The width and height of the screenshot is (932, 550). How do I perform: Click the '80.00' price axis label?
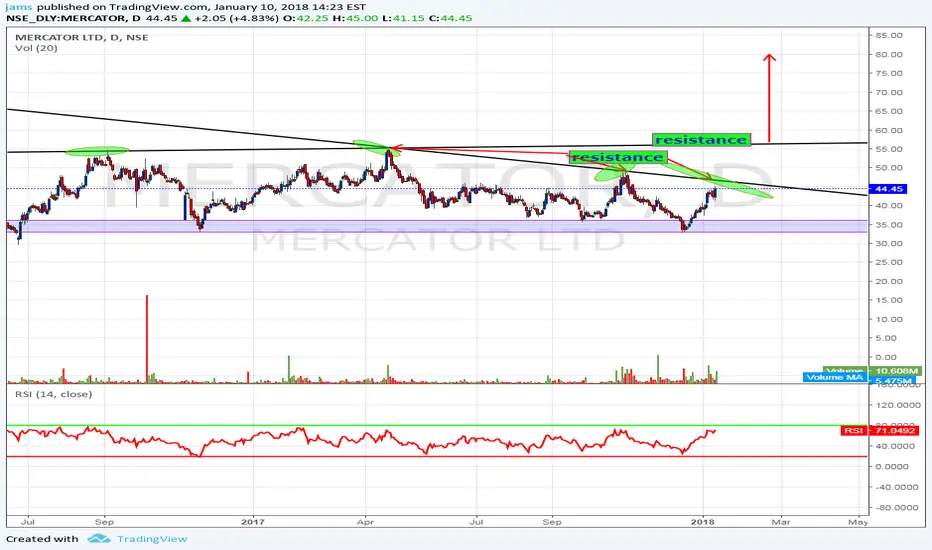tap(889, 55)
